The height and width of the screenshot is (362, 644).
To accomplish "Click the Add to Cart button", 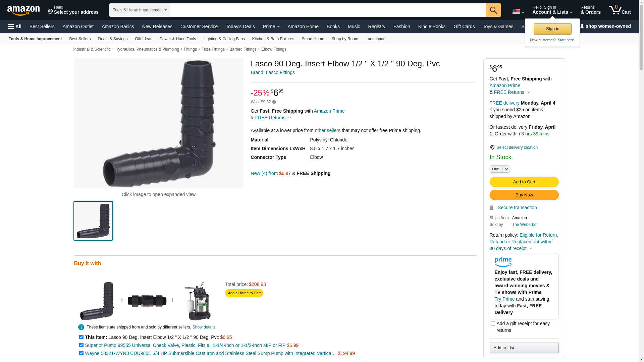I will pos(524,182).
